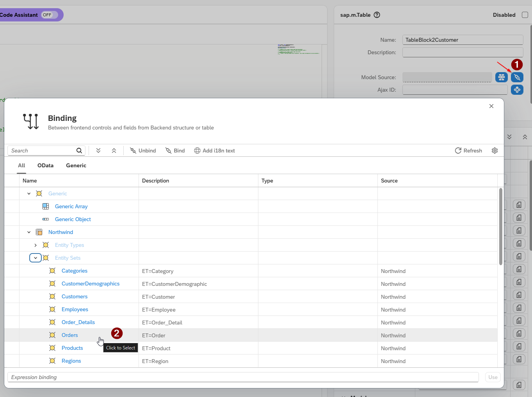Collapse all in background properties panel
Image resolution: width=532 pixels, height=397 pixels.
tap(525, 137)
